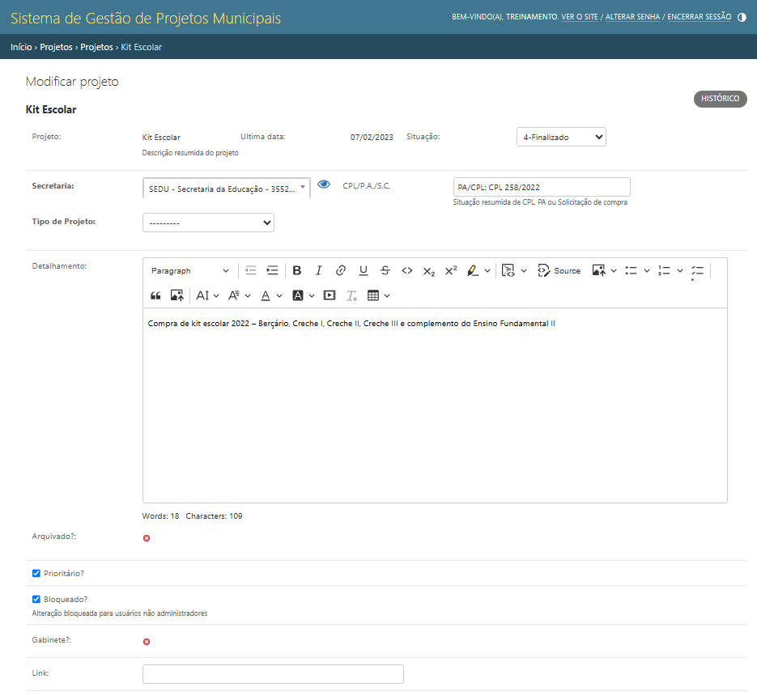
Task: Uncheck the Prioritário checkbox
Action: click(36, 573)
